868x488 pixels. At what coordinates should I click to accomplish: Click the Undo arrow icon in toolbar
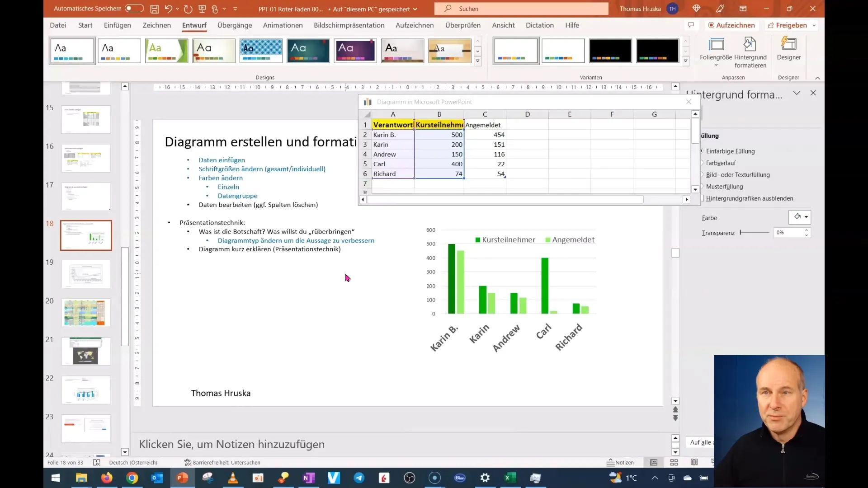(x=168, y=8)
